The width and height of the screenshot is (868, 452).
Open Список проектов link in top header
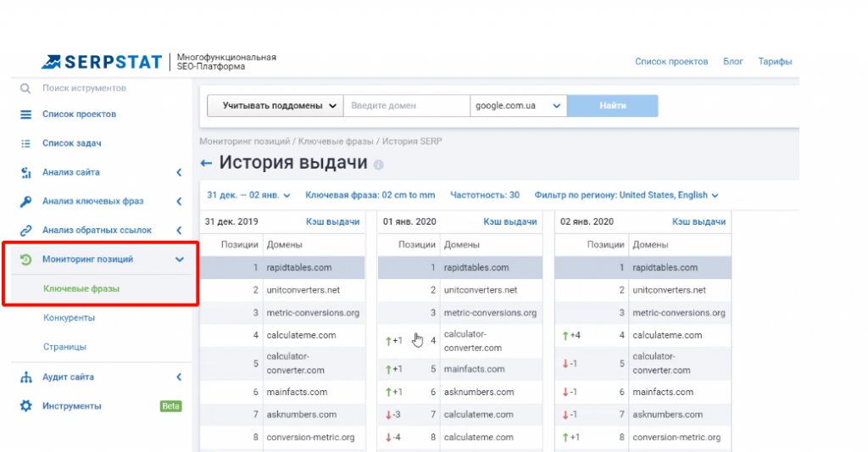(x=671, y=62)
